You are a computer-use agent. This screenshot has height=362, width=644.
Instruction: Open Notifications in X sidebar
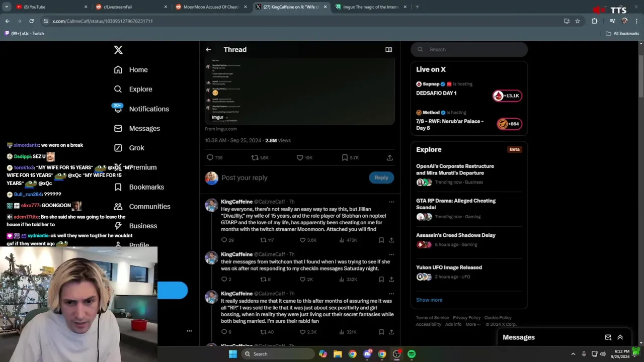pos(141,109)
